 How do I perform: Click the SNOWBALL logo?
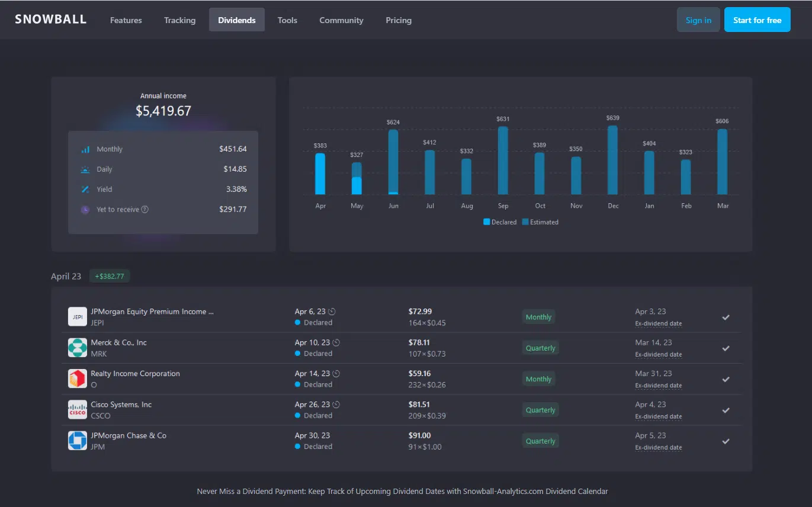click(x=51, y=19)
